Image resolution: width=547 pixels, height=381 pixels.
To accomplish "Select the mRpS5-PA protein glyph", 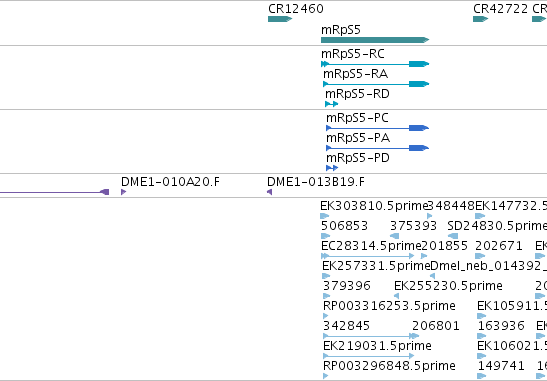I will 377,148.
